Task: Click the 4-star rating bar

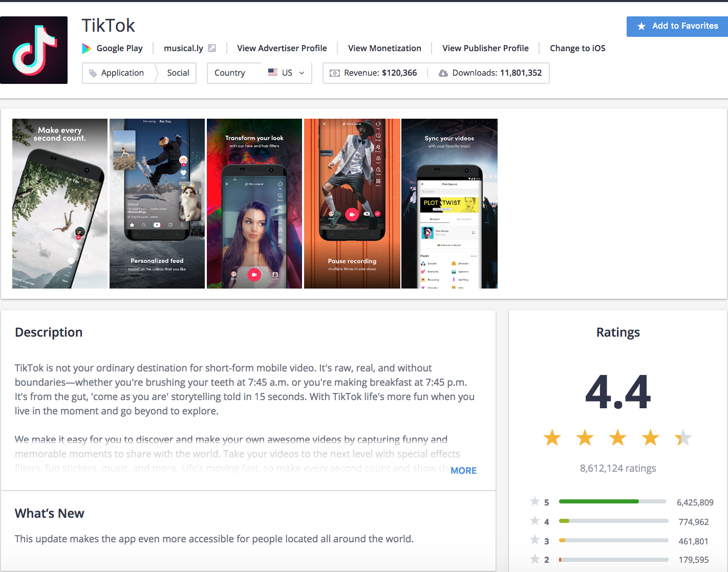Action: (613, 521)
